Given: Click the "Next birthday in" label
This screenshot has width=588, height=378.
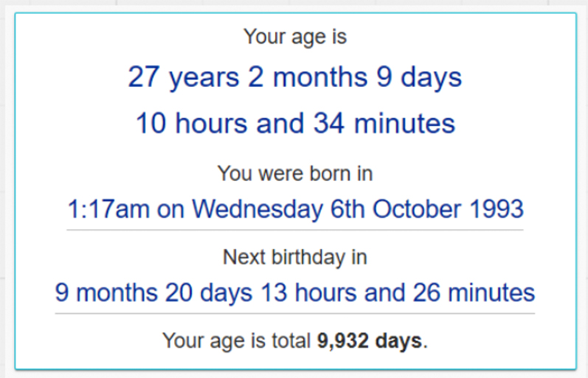Looking at the screenshot, I should 295,258.
